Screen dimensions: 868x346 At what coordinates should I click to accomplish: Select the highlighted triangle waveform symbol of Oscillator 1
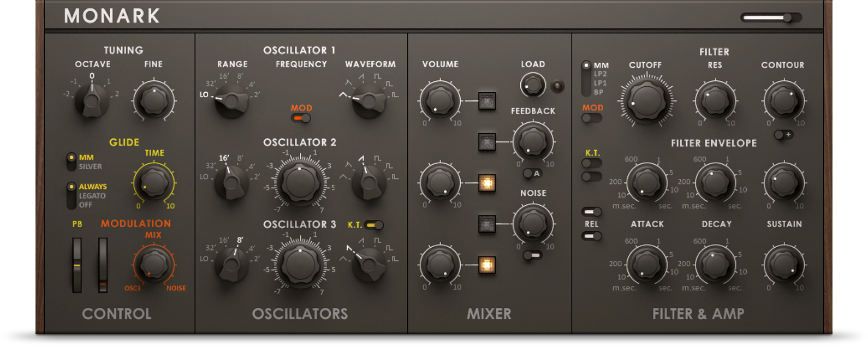pyautogui.click(x=343, y=95)
